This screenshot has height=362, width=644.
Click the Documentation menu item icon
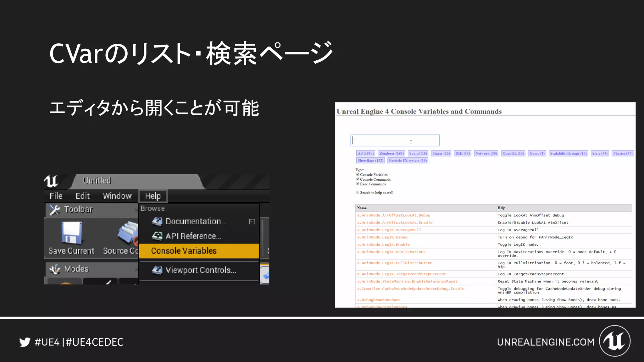(157, 222)
